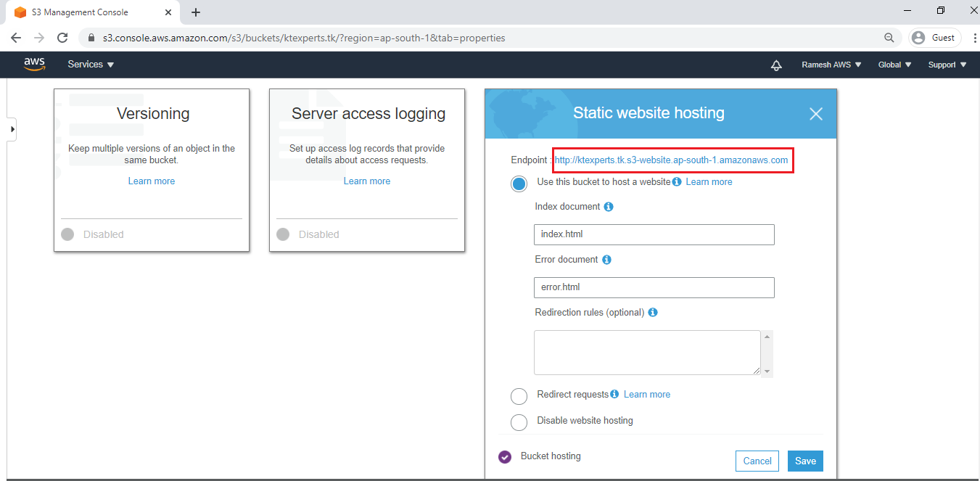
Task: Open the Support dropdown menu
Action: (947, 65)
